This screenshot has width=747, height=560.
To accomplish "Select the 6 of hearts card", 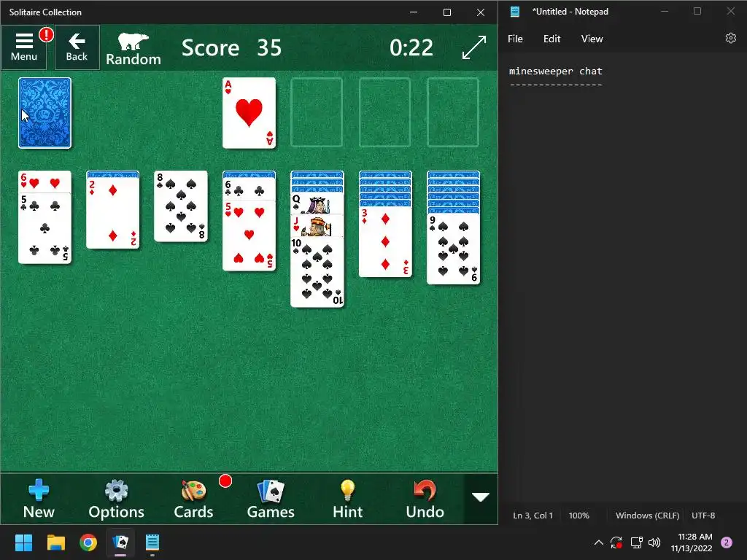I will (x=44, y=182).
